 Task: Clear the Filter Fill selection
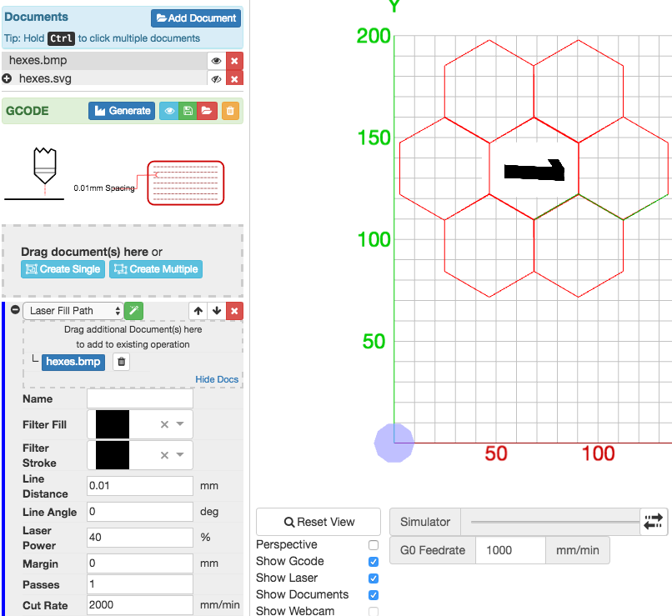pyautogui.click(x=164, y=424)
